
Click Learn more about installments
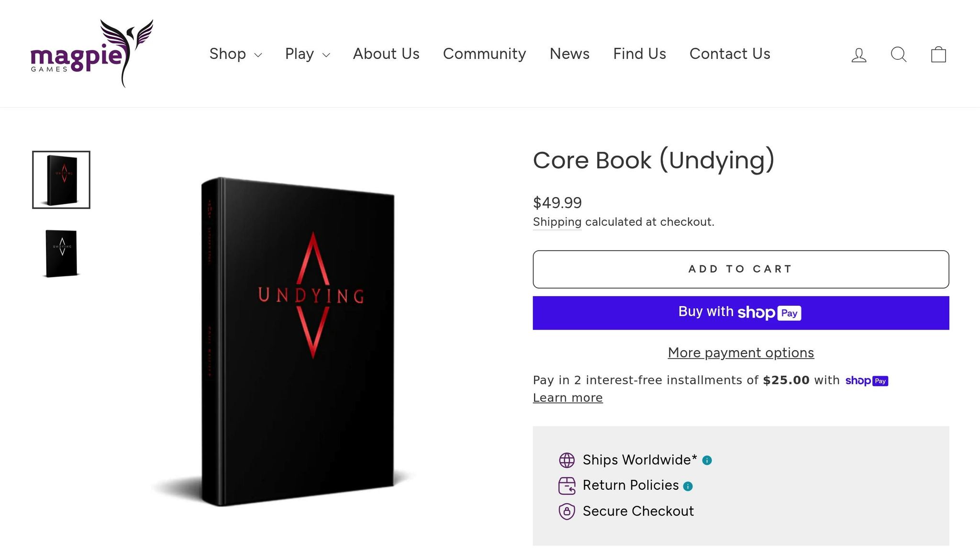click(x=568, y=398)
